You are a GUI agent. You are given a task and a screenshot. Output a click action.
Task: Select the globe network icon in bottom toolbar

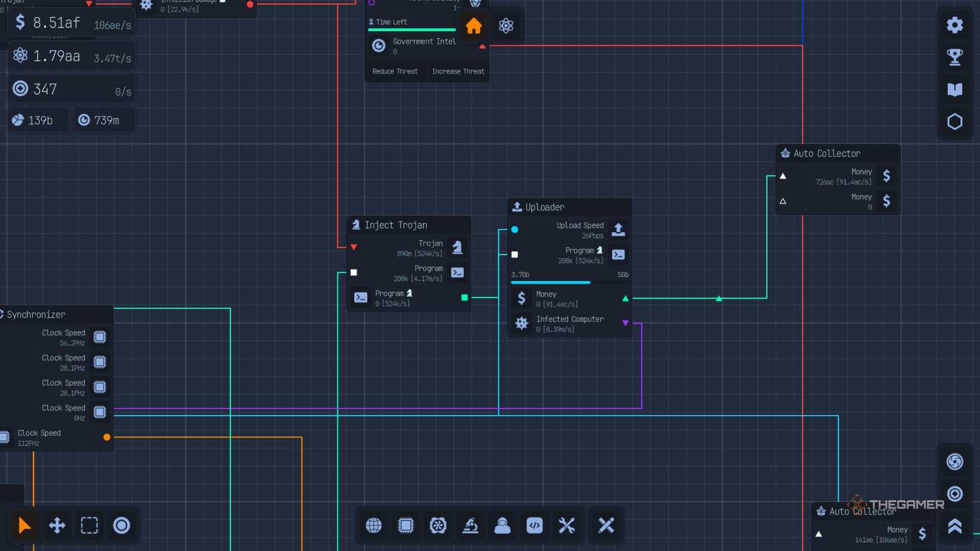click(373, 525)
